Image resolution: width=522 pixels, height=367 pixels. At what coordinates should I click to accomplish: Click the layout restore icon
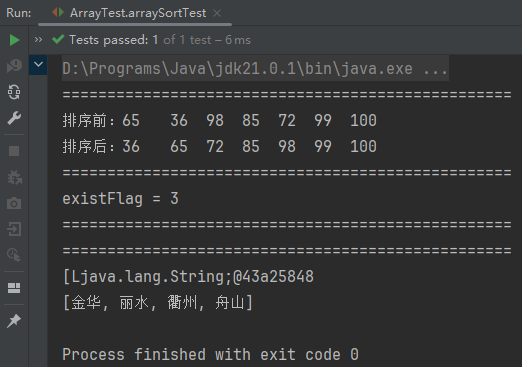click(x=14, y=288)
